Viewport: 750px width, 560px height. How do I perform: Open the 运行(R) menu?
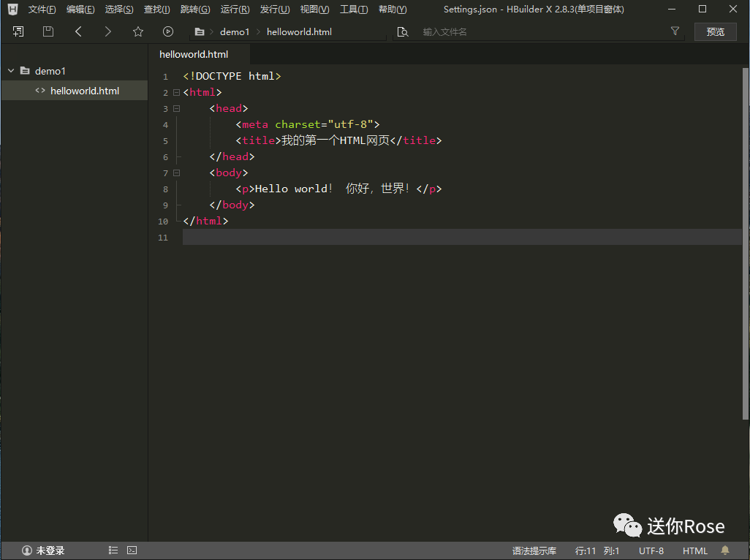click(235, 10)
